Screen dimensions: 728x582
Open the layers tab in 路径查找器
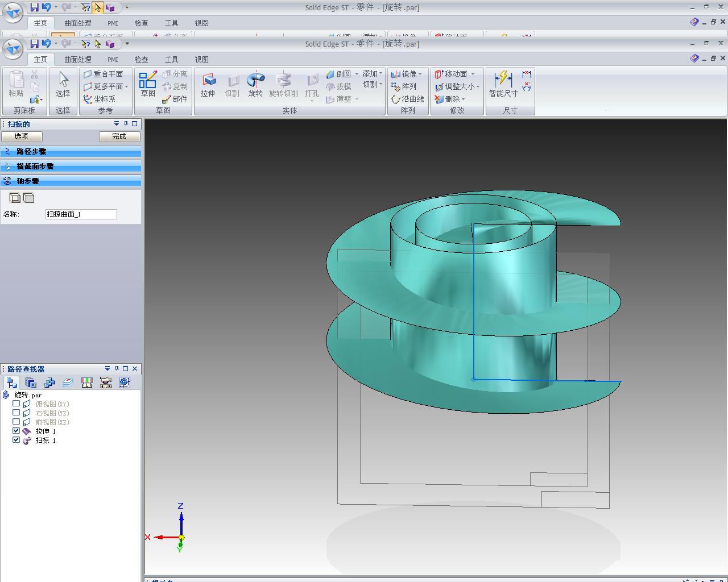coord(68,383)
